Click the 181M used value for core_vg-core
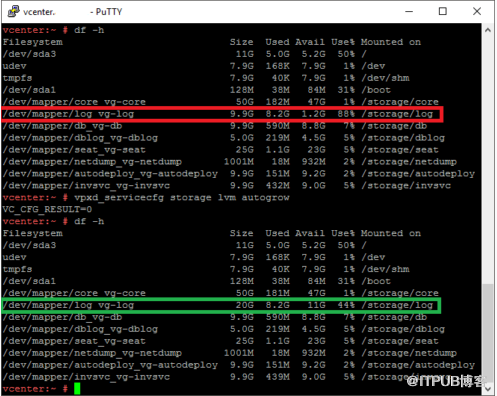Image resolution: width=497 pixels, height=396 pixels. click(x=277, y=293)
